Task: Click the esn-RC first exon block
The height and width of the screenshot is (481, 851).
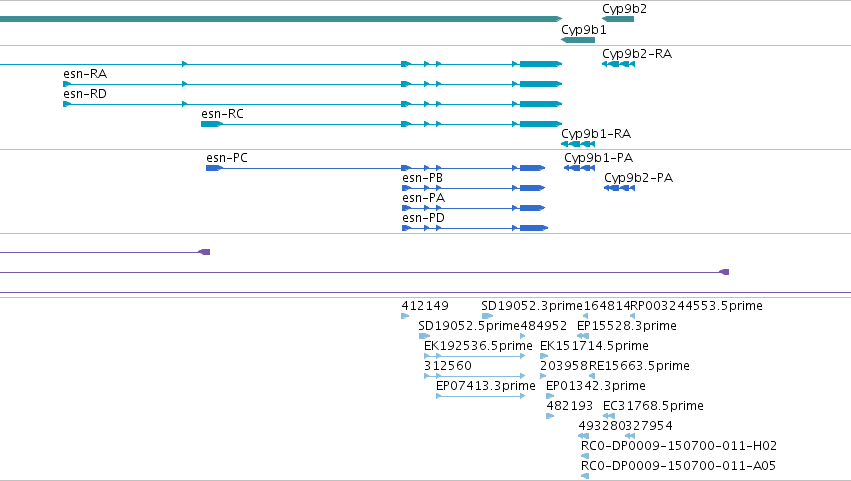Action: coord(211,124)
